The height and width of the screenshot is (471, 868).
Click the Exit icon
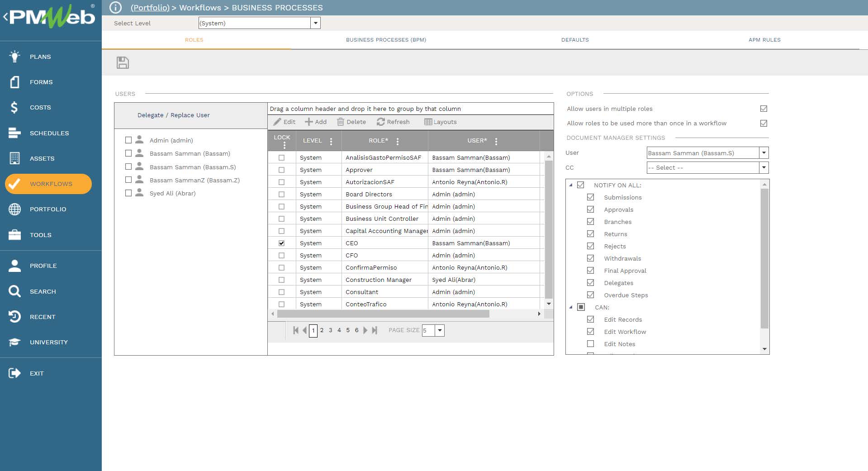pos(14,373)
